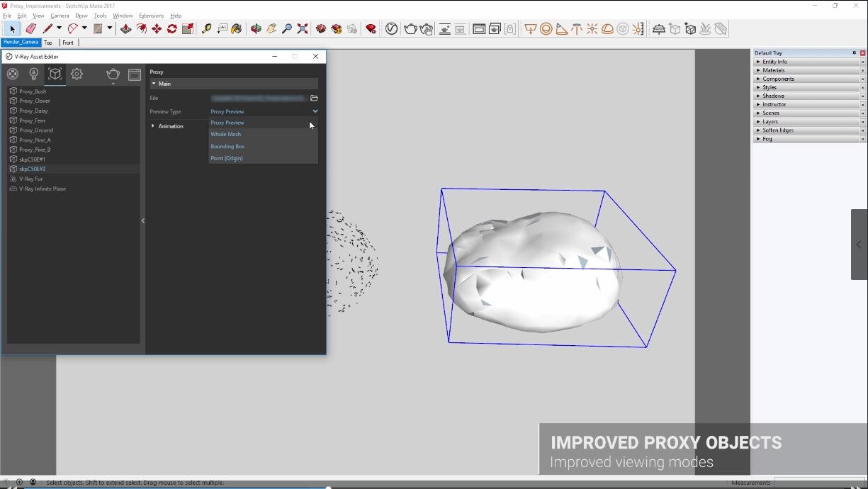Choose the Orbit tool

pyautogui.click(x=256, y=29)
